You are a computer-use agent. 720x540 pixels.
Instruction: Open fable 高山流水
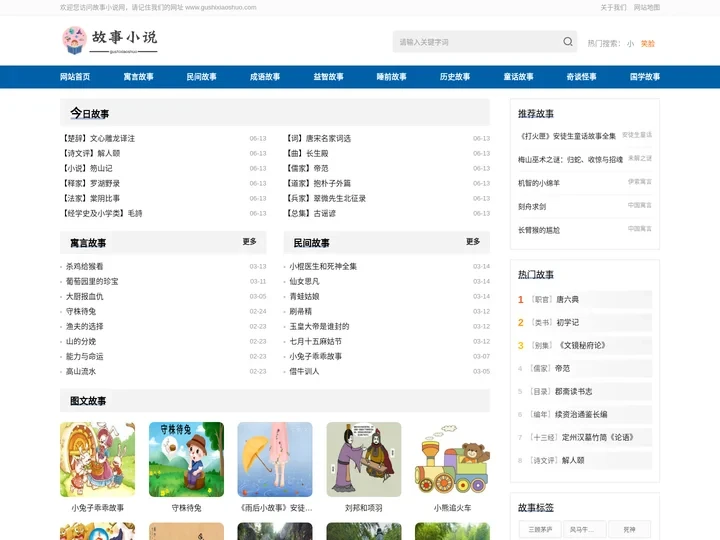click(81, 371)
